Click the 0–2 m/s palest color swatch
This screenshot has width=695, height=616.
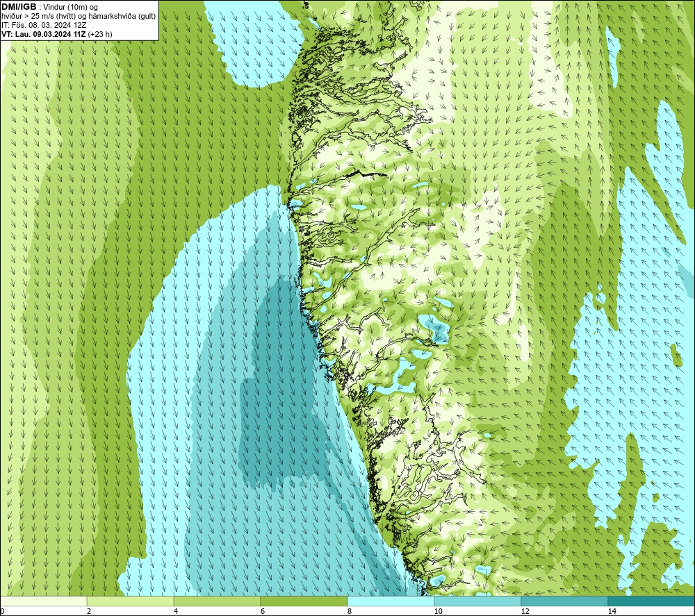click(43, 601)
